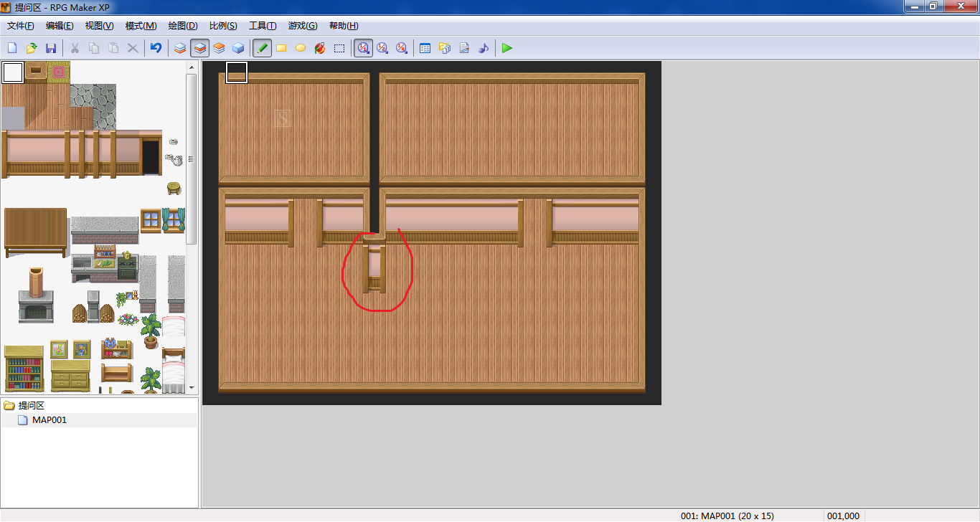Image resolution: width=980 pixels, height=522 pixels.
Task: Click the Undo arrow icon
Action: [x=156, y=48]
